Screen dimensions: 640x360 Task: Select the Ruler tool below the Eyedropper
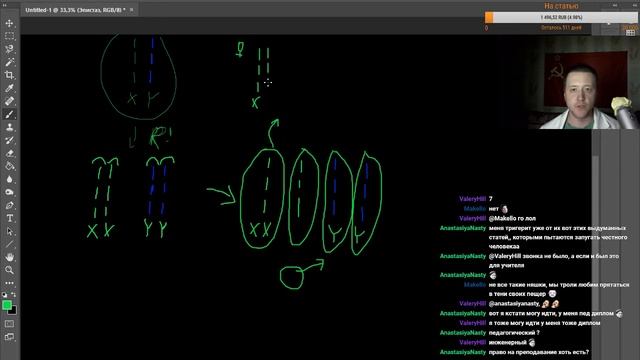pos(9,101)
